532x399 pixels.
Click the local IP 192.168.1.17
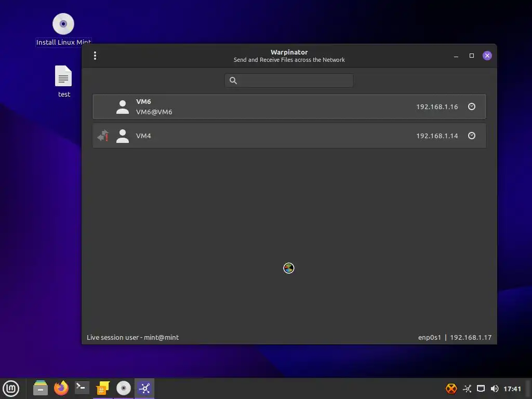[471, 338]
